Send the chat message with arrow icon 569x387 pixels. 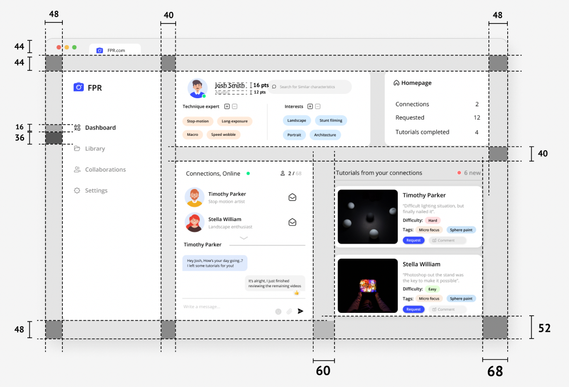(300, 311)
